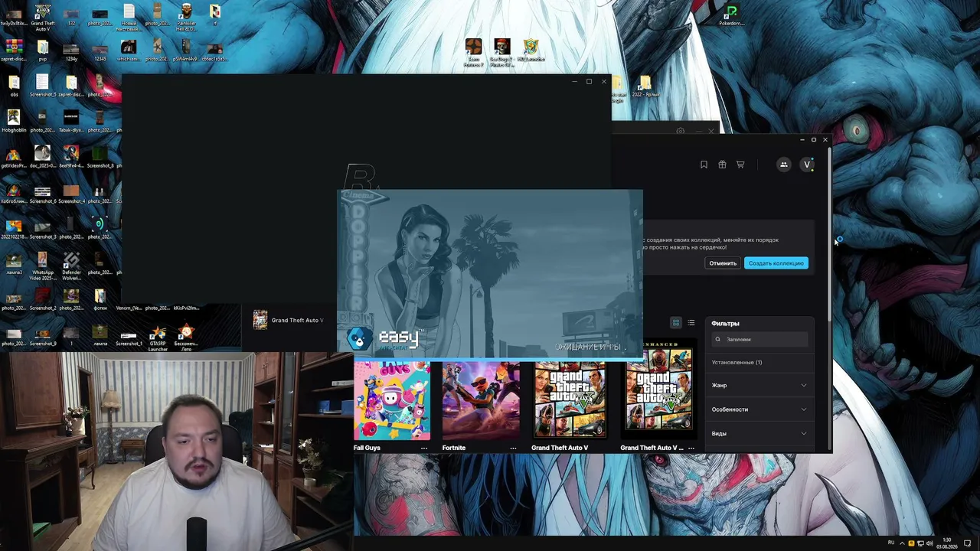Select the getVideoPr desktop icon

pos(13,157)
